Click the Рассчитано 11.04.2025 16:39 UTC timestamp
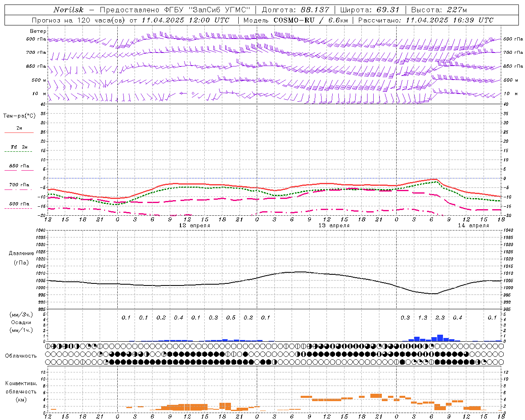 point(426,20)
